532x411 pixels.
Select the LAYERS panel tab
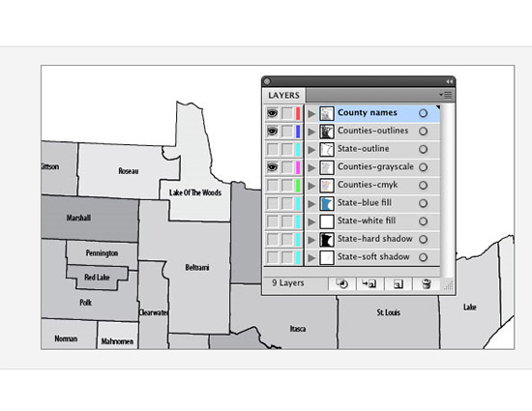tap(283, 96)
